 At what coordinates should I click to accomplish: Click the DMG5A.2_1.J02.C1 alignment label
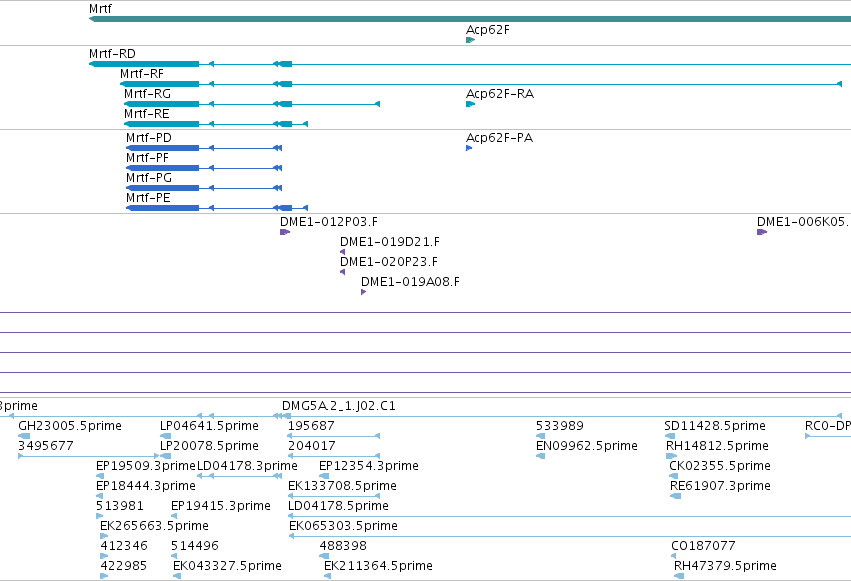pos(339,406)
